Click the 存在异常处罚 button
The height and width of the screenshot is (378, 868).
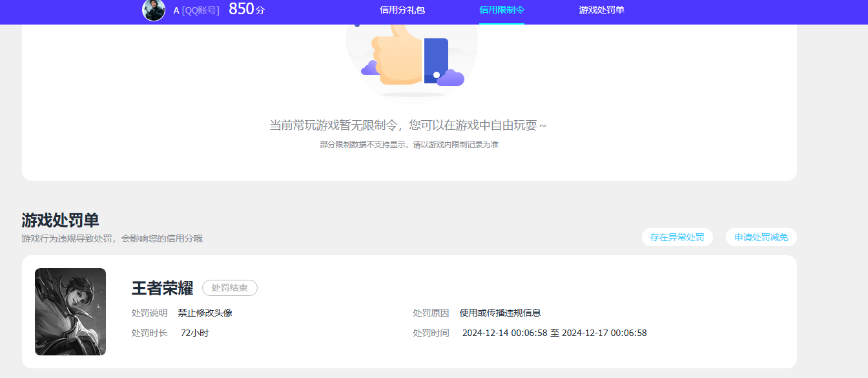677,237
